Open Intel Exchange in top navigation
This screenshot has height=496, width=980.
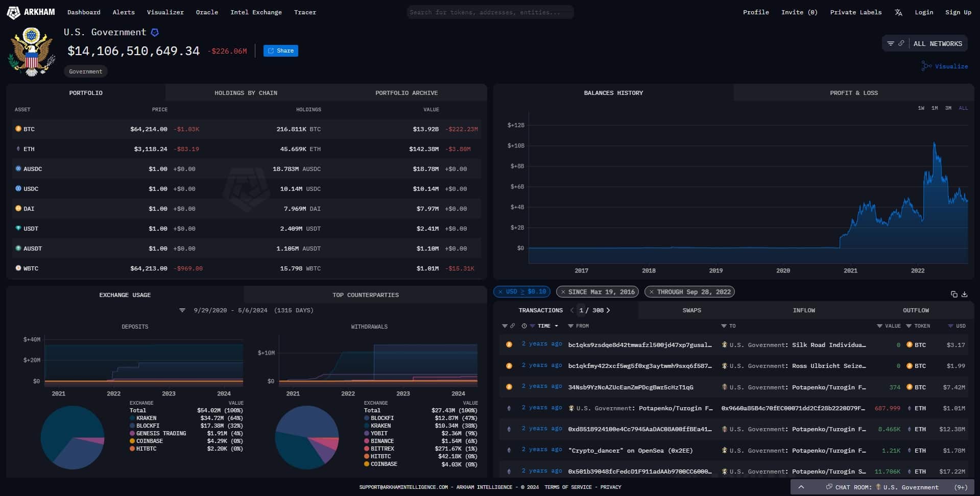coord(256,12)
